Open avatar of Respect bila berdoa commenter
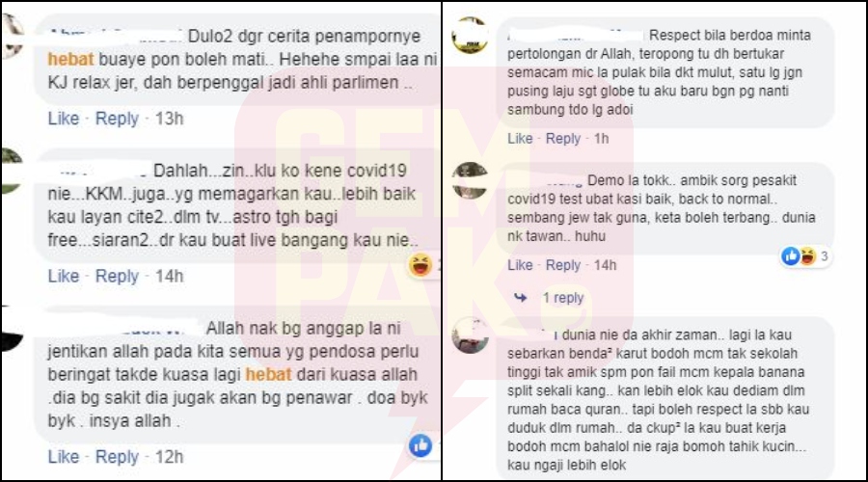The image size is (868, 482). click(x=470, y=36)
